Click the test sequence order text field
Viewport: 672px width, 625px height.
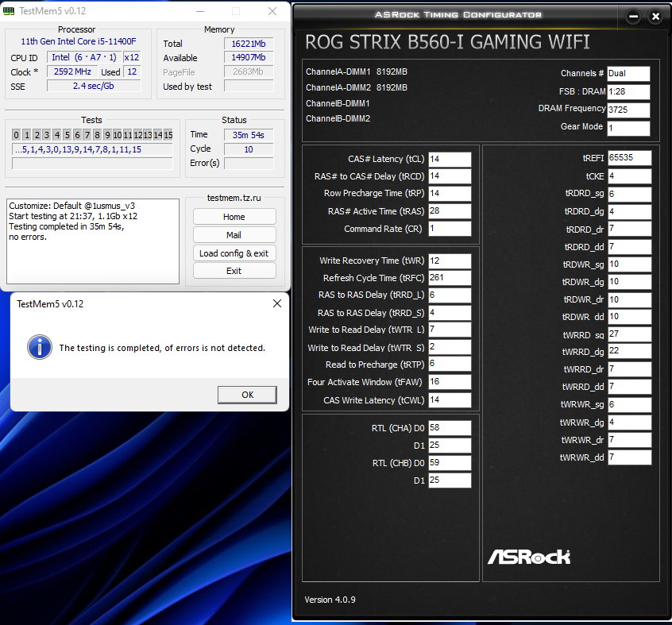92,149
